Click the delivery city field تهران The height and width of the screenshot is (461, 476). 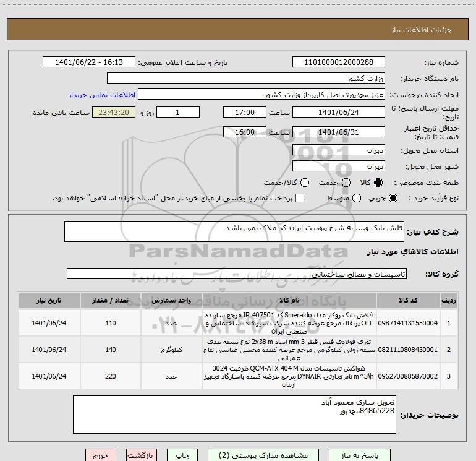(x=339, y=166)
